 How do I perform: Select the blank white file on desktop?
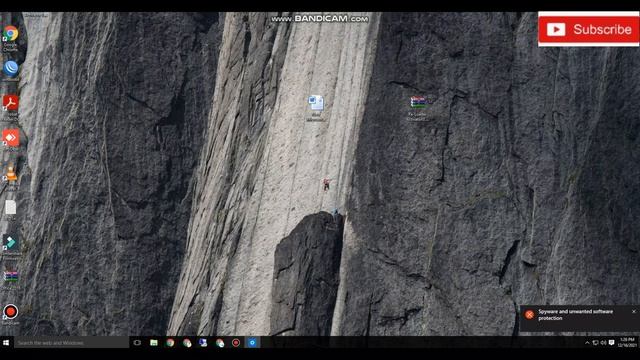11,207
